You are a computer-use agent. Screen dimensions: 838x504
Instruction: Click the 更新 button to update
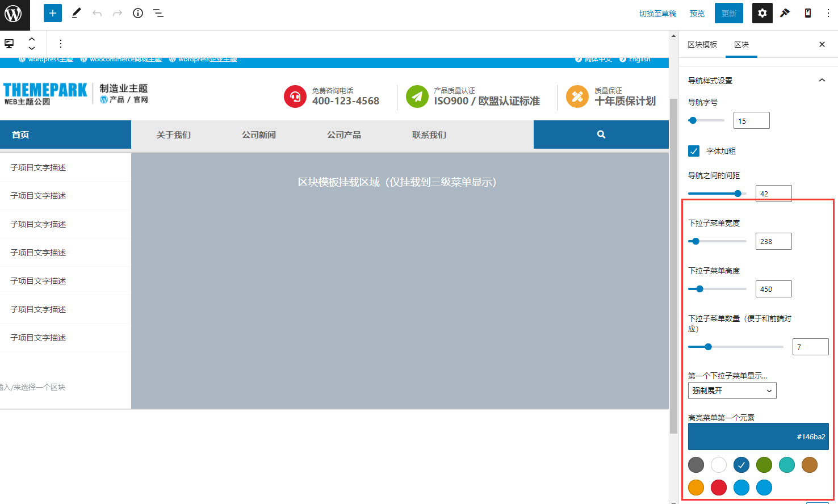[728, 12]
